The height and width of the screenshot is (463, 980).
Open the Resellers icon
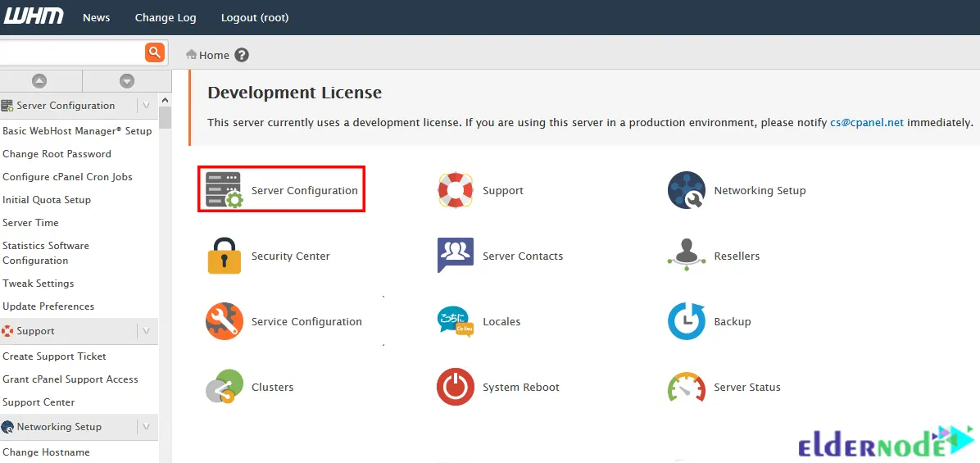click(687, 255)
